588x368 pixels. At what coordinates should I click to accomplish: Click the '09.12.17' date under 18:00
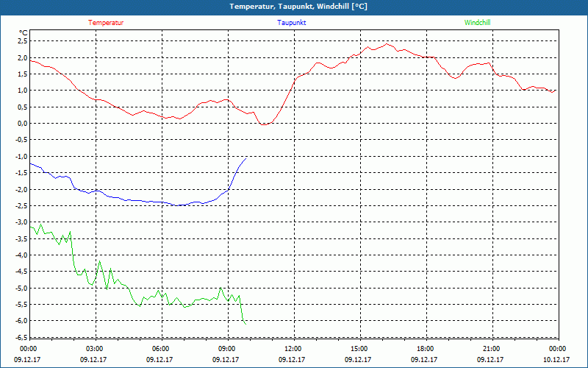(x=424, y=359)
